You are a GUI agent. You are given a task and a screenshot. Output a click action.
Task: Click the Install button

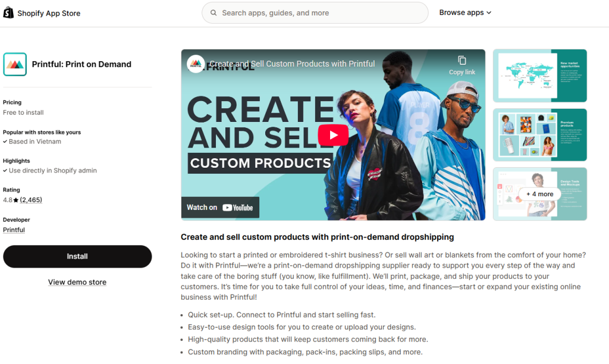click(x=77, y=256)
